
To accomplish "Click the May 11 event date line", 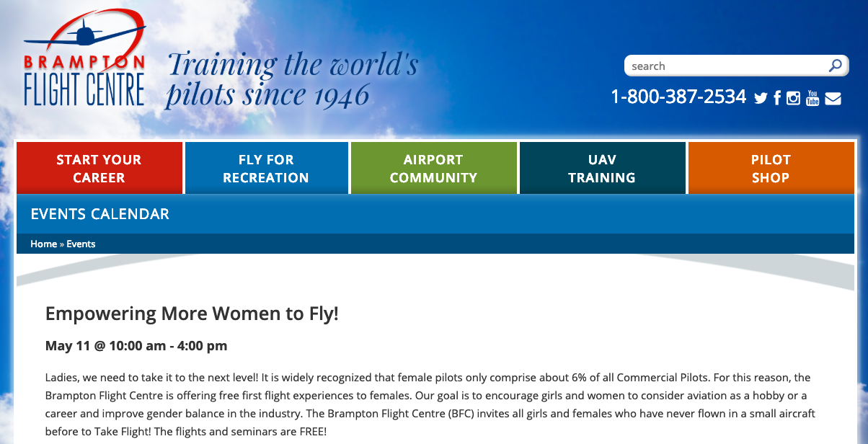I will pos(136,345).
